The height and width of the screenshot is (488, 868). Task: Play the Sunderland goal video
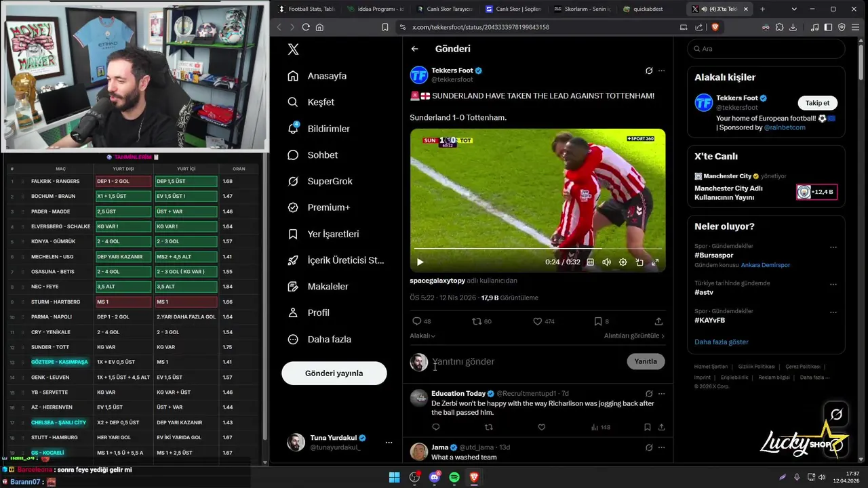tap(420, 262)
